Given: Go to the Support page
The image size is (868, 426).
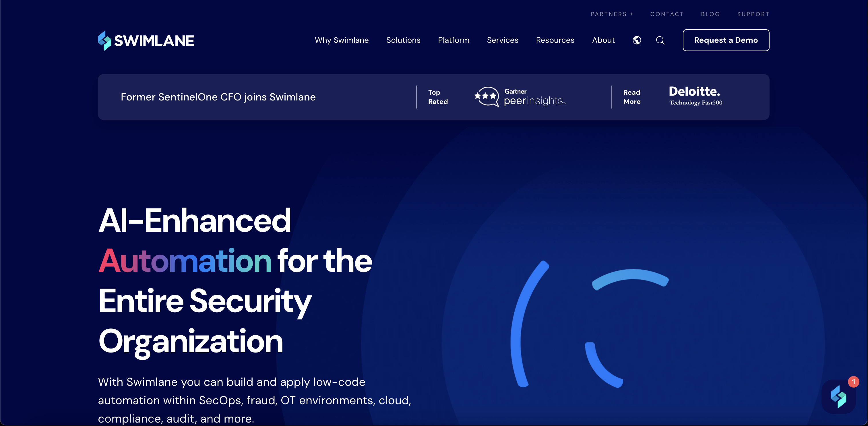Looking at the screenshot, I should 753,14.
